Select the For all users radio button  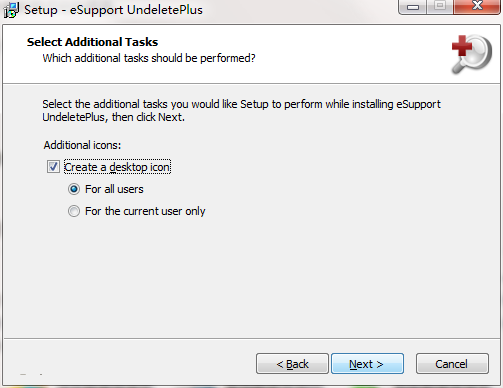[74, 189]
